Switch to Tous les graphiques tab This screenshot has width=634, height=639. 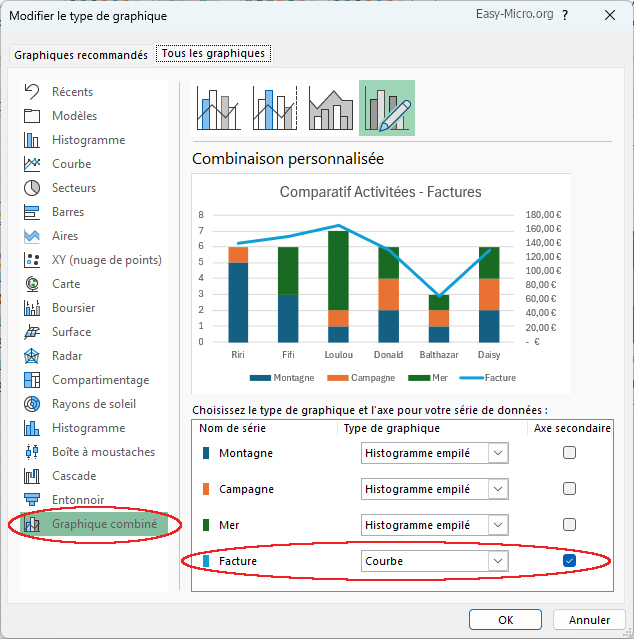coord(213,53)
